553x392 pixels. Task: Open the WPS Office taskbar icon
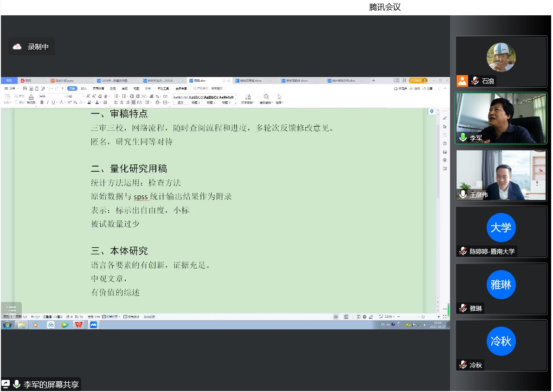click(79, 325)
